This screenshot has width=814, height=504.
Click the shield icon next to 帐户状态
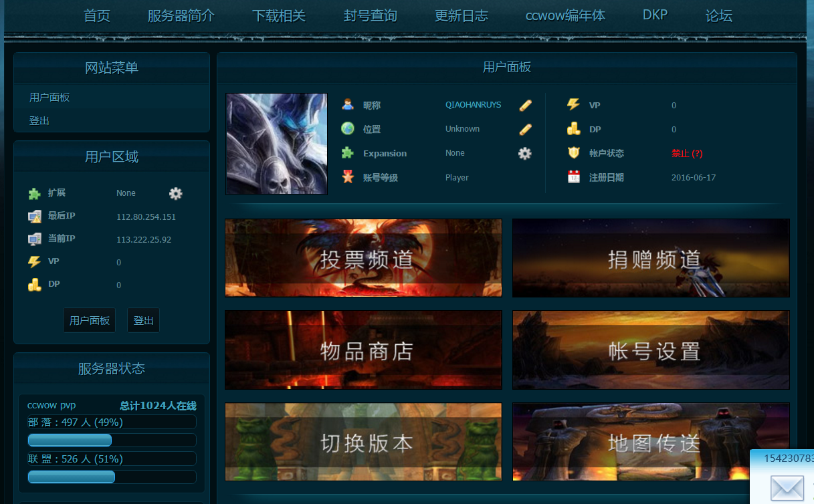coord(573,152)
